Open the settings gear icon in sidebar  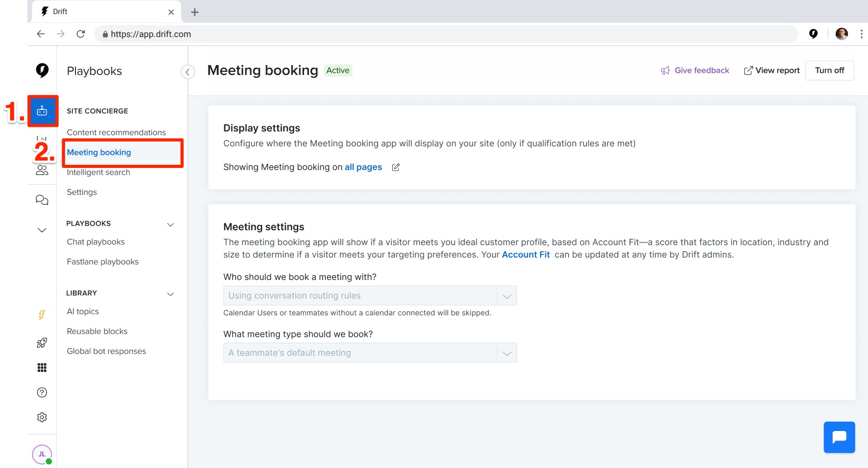click(42, 417)
